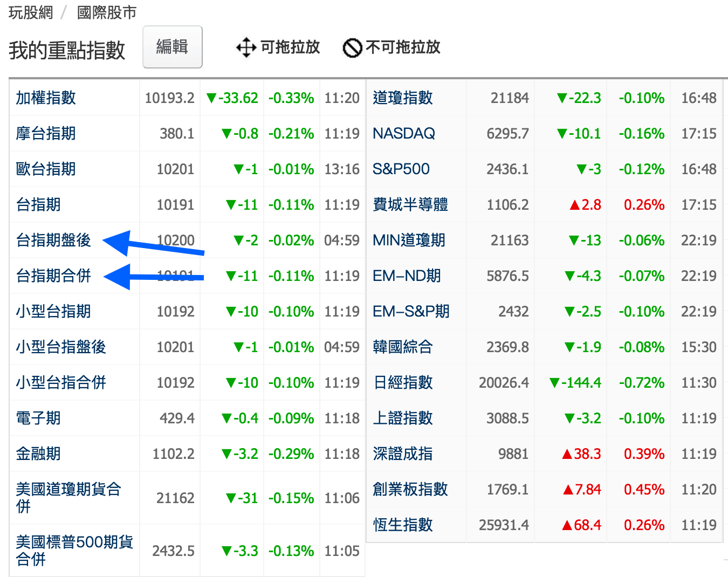728x577 pixels.
Task: Open the 費城半導體 index link
Action: (410, 205)
